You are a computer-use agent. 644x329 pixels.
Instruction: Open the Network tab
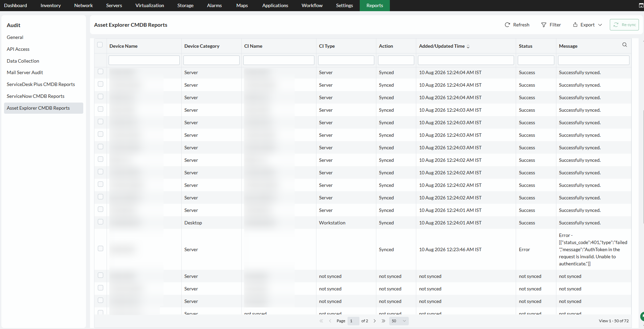coord(84,5)
